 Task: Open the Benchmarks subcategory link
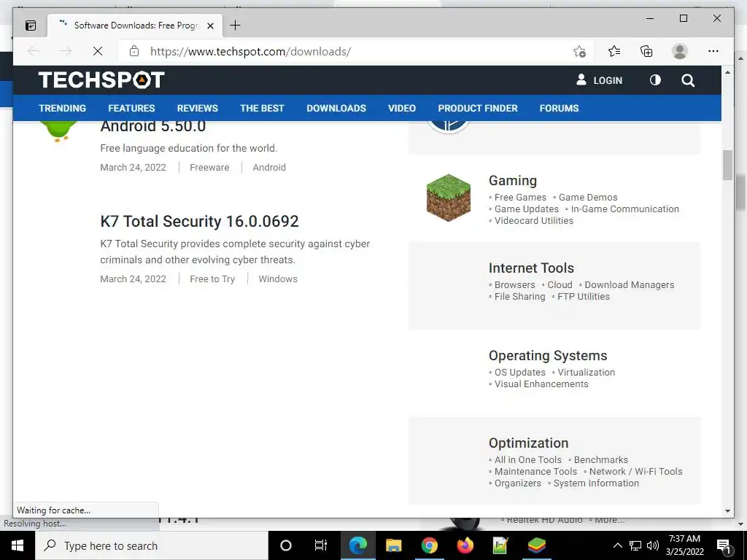[601, 459]
